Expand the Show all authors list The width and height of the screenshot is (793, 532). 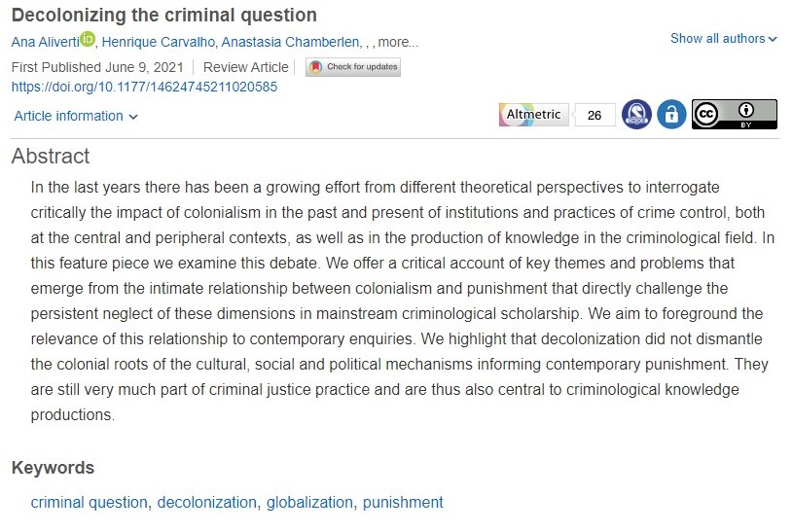click(x=724, y=39)
